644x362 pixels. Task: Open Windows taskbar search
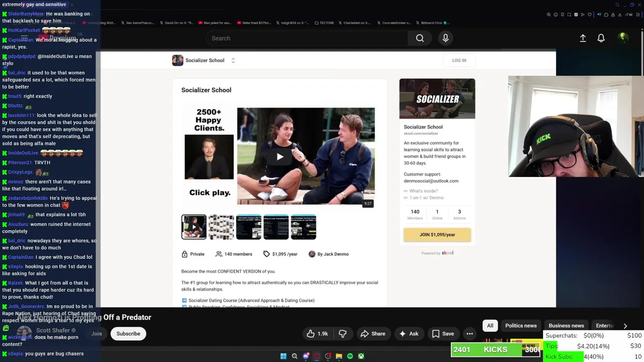[x=294, y=356]
